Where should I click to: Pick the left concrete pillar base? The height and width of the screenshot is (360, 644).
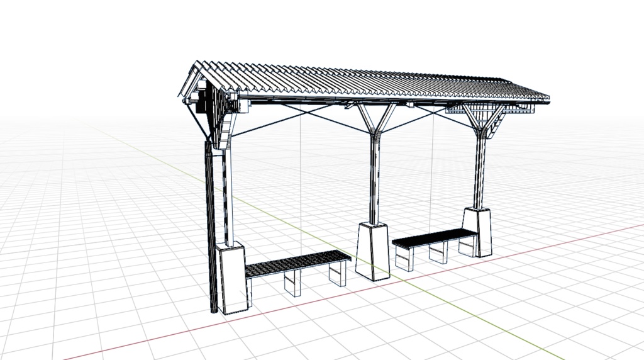[x=231, y=278]
